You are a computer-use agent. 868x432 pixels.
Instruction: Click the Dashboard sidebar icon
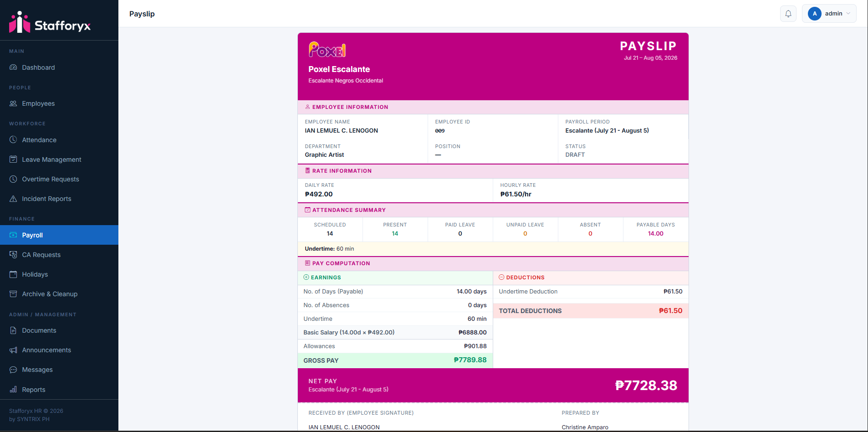point(13,67)
